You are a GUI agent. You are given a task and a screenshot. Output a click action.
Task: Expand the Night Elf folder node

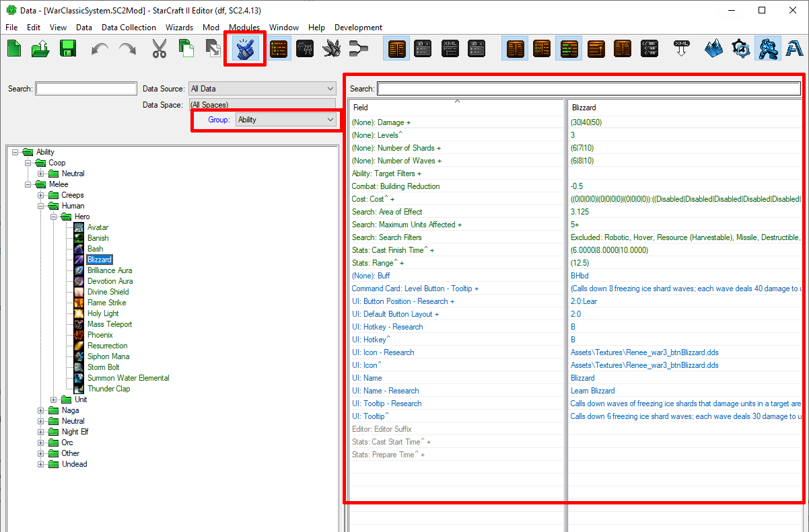[41, 432]
